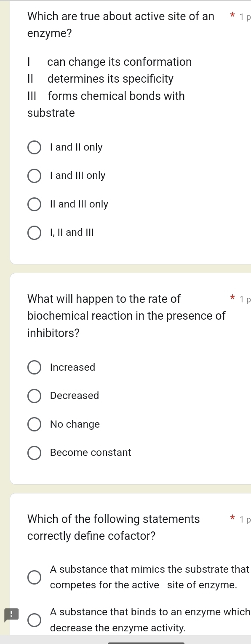Image resolution: width=251 pixels, height=644 pixels.
Task: Select "Decreased" for the inhibitors question
Action: pyautogui.click(x=34, y=396)
